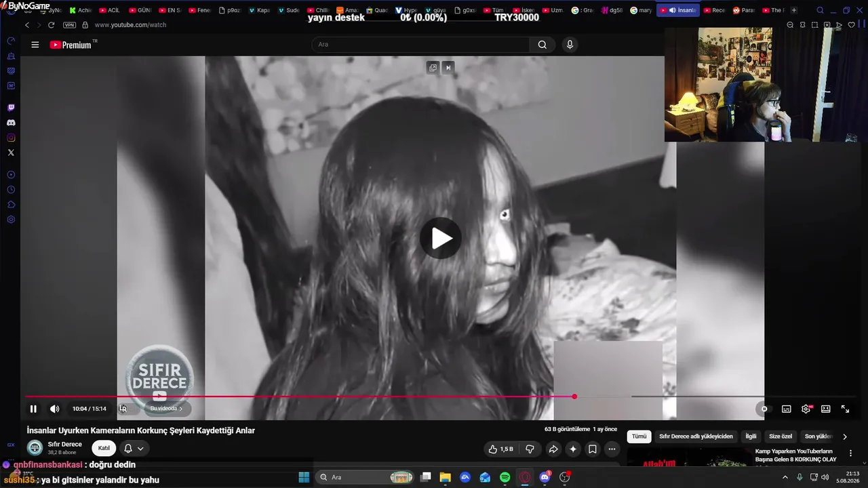Image resolution: width=868 pixels, height=488 pixels.
Task: Select the 'İlgili' filter chip
Action: point(751,437)
